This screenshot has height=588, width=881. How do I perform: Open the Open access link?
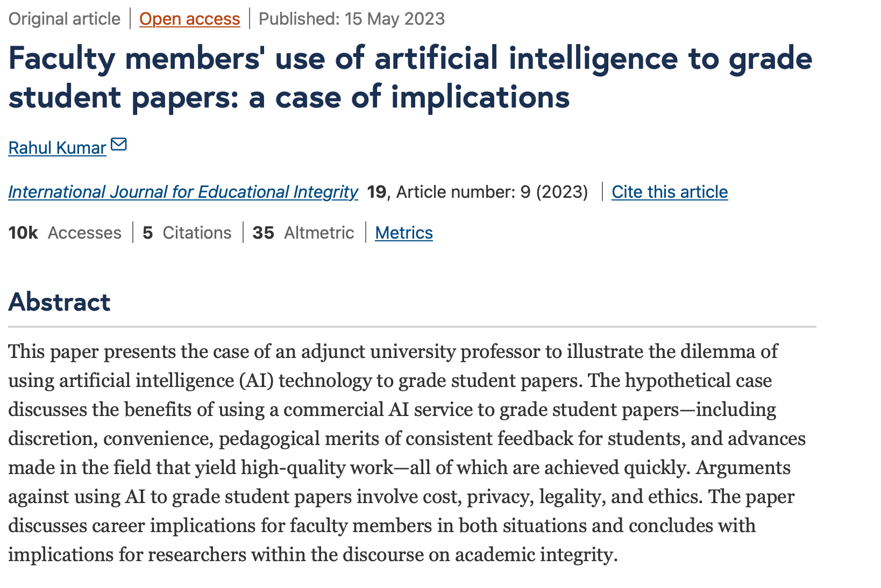click(189, 19)
